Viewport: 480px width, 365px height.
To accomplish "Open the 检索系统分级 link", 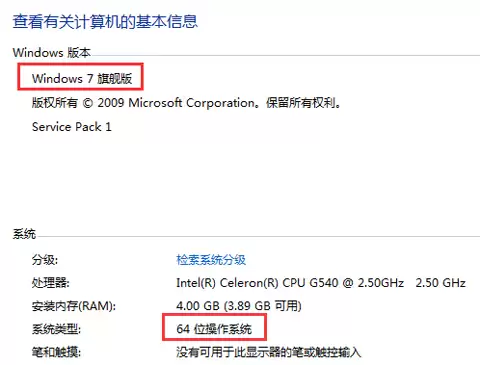I will pos(211,259).
